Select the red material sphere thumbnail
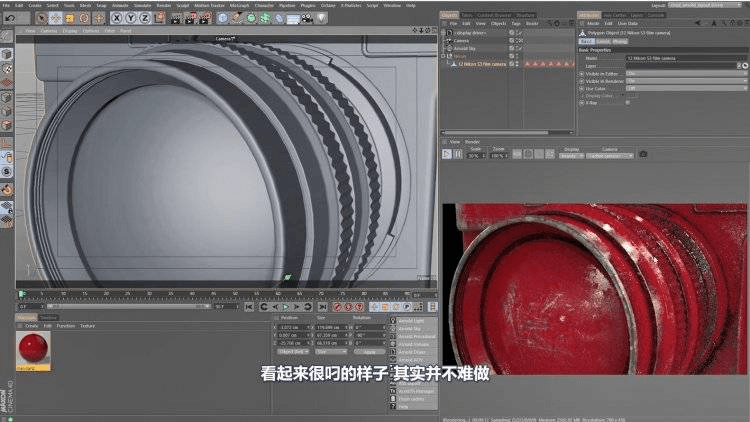Viewport: 750px width, 422px height. click(x=33, y=349)
